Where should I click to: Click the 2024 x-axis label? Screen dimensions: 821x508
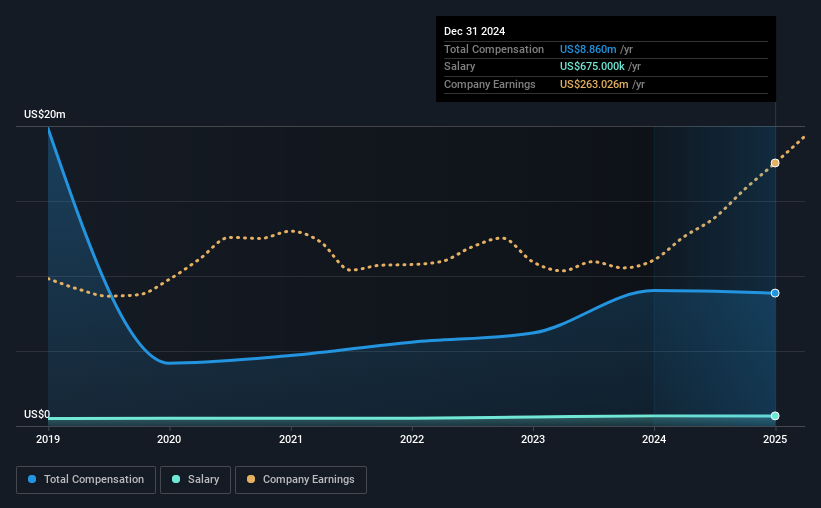click(654, 439)
